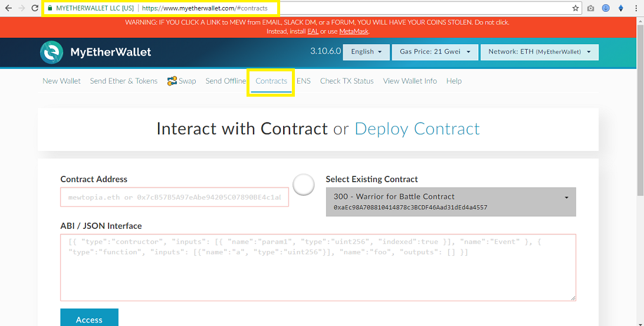Click the EAL link in warning

tap(313, 31)
